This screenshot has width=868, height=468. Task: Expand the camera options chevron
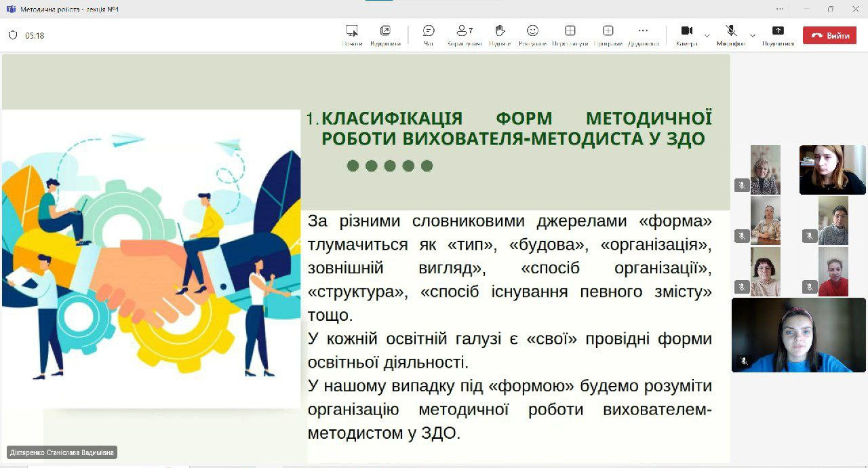pos(707,35)
